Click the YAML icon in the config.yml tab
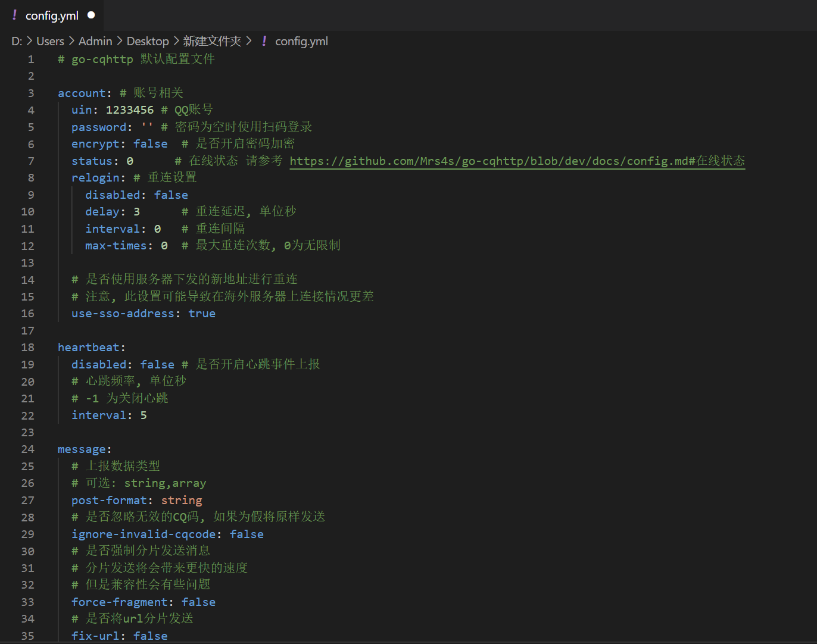 [x=14, y=15]
